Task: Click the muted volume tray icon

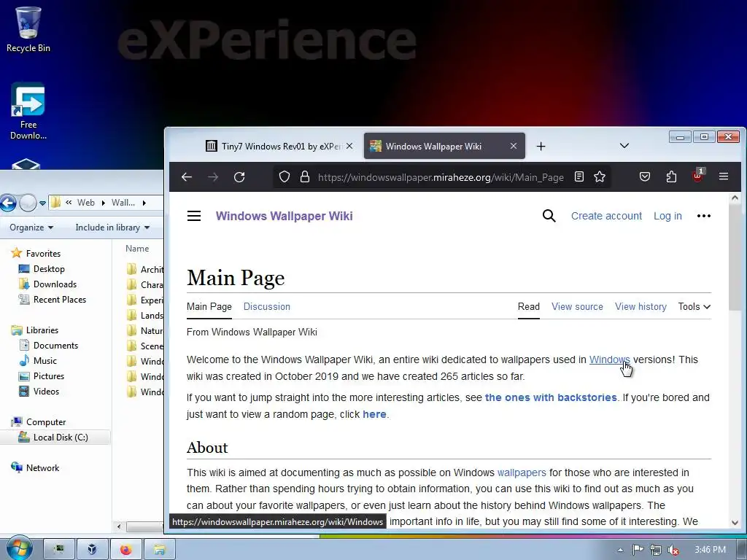Action: tap(673, 550)
